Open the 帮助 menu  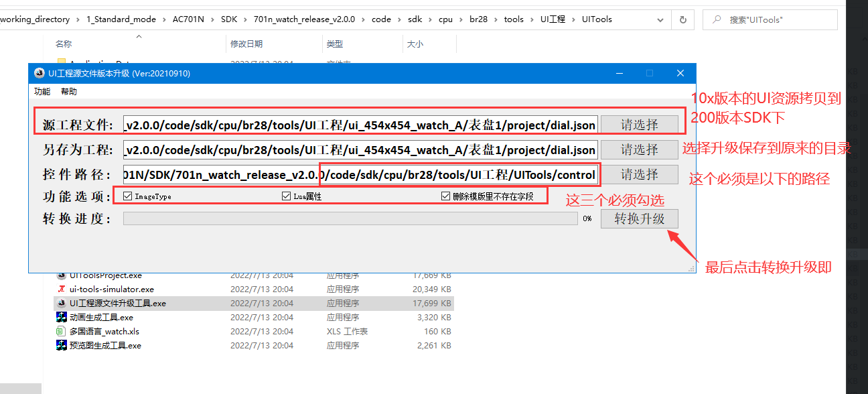coord(69,92)
